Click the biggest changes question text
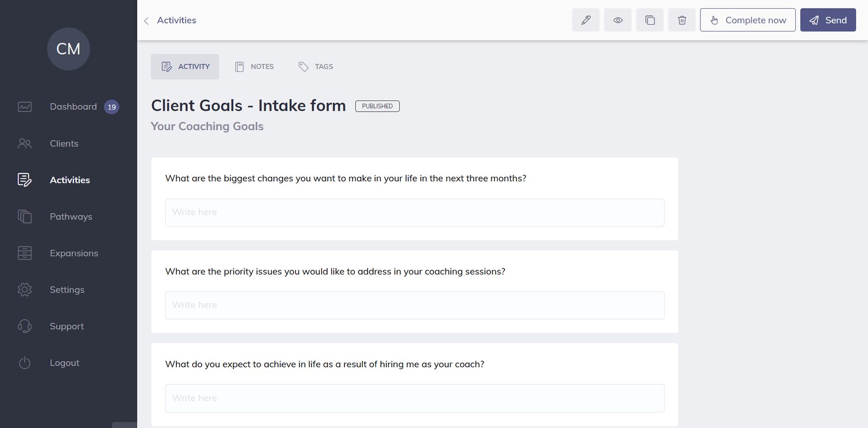This screenshot has height=428, width=868. click(346, 178)
